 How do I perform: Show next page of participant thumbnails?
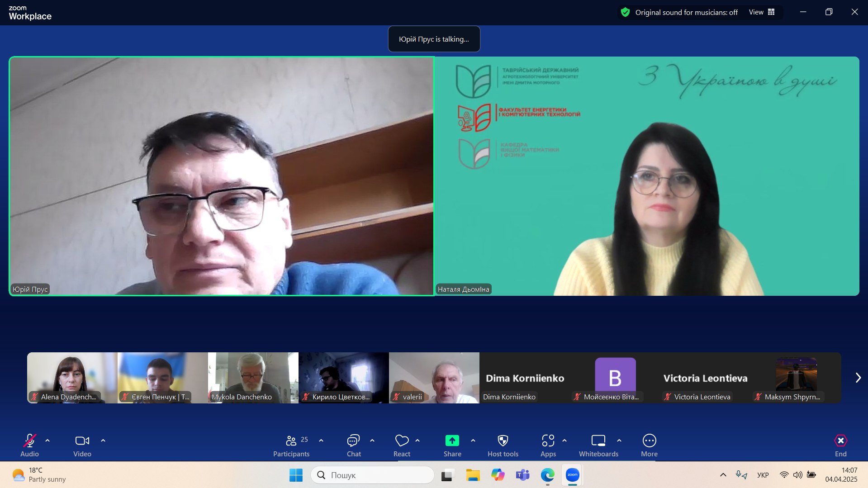[x=858, y=378]
